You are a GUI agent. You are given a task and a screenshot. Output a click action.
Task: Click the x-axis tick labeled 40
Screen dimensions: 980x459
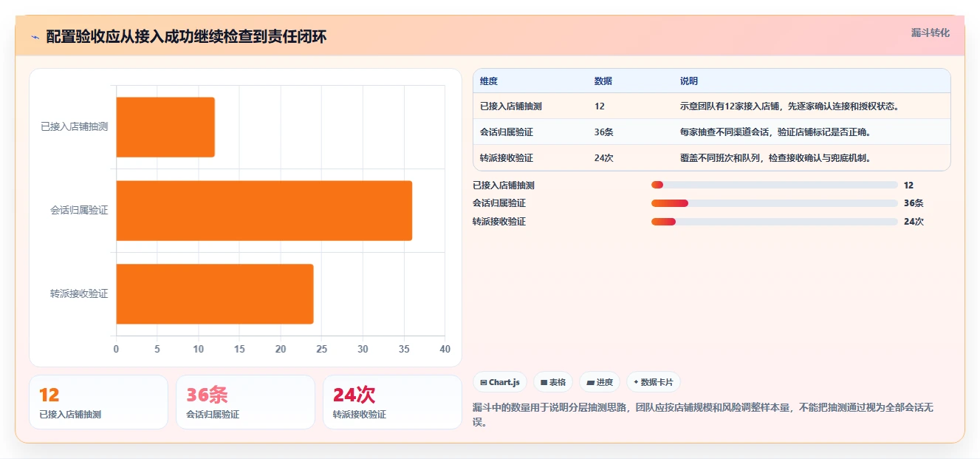tap(444, 350)
